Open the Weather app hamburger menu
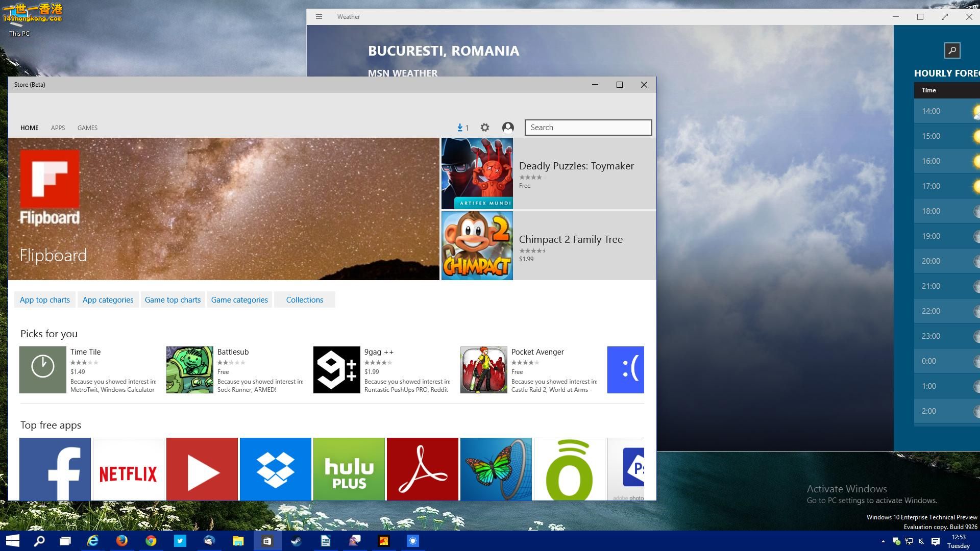The width and height of the screenshot is (980, 551). (x=319, y=17)
